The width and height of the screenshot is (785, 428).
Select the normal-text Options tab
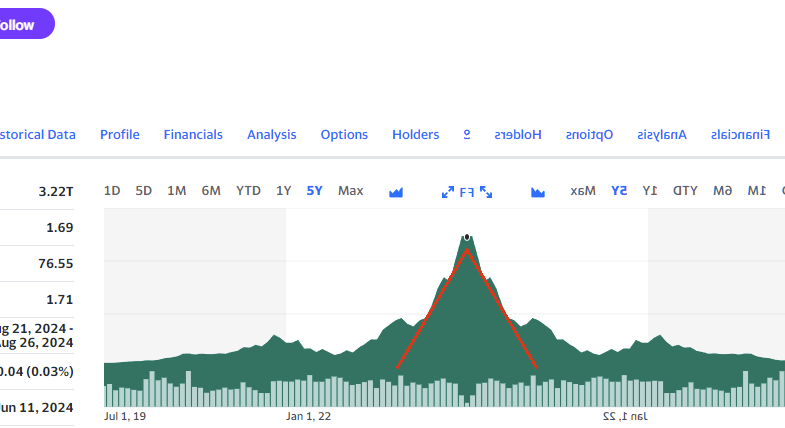pos(344,135)
